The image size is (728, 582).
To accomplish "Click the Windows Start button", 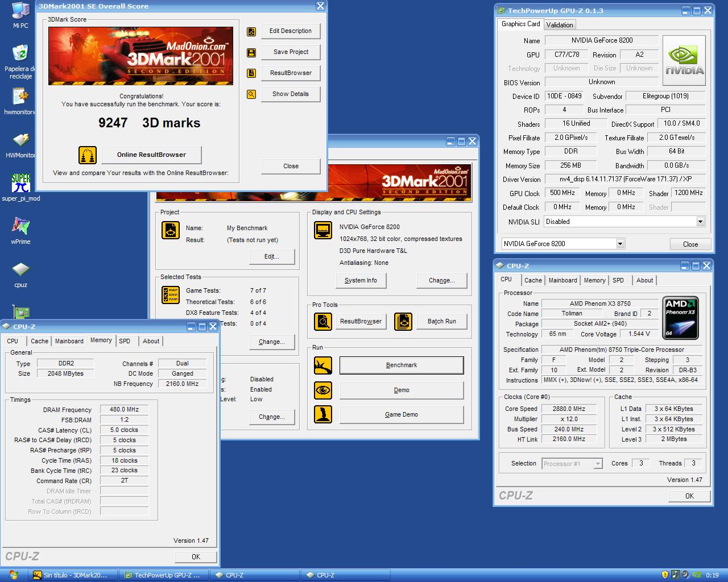I will 14,575.
